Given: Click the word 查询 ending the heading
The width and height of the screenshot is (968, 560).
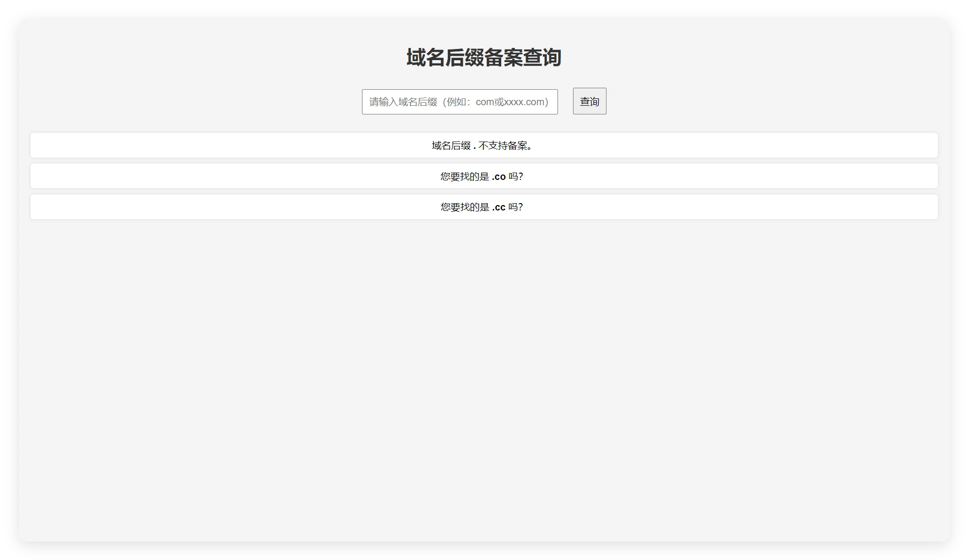Looking at the screenshot, I should coord(542,58).
